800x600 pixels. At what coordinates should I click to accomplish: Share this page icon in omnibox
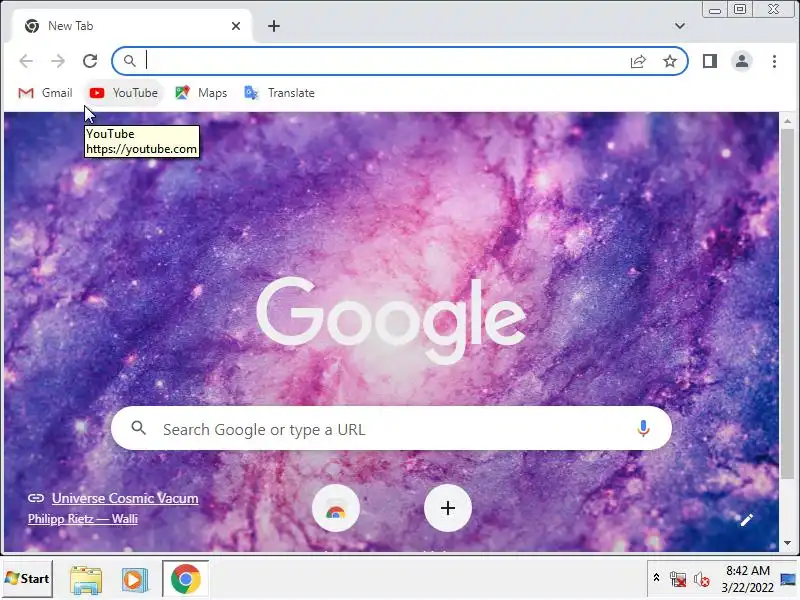(x=638, y=61)
